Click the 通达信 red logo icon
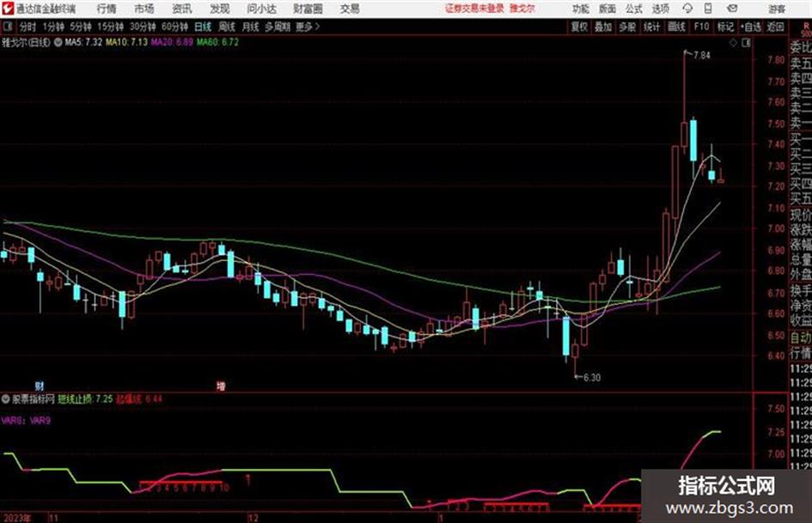 (8, 9)
